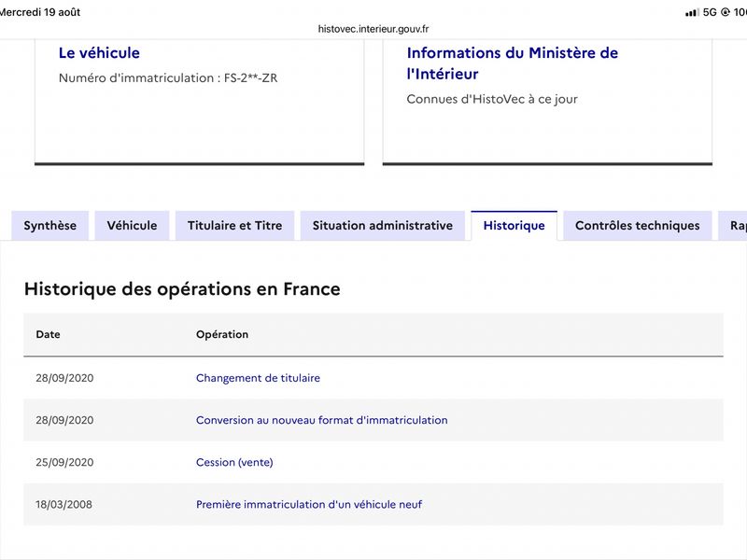Click the Cession (vente) operation
The image size is (747, 560).
point(234,462)
